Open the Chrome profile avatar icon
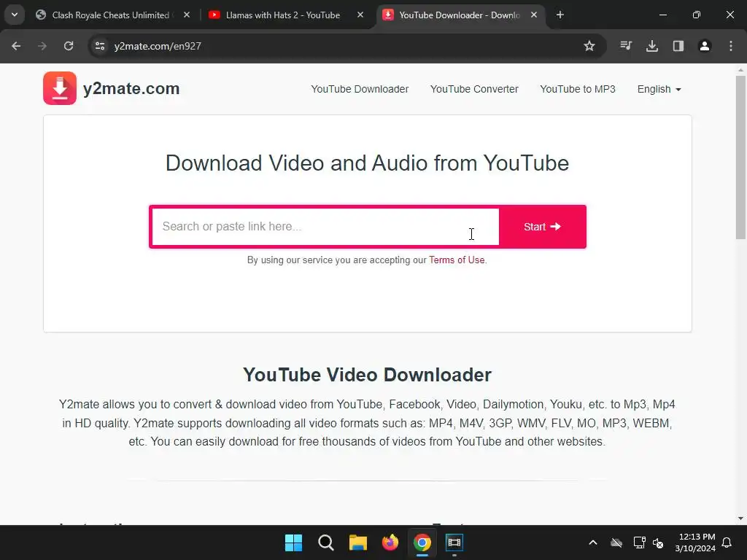This screenshot has width=747, height=560. 705,46
